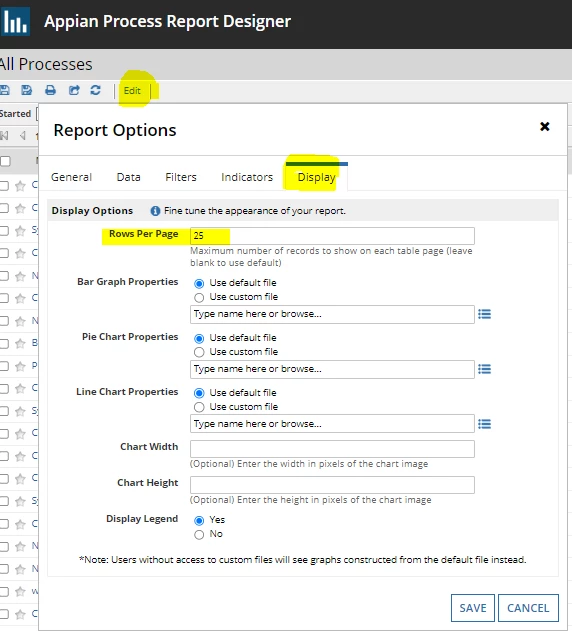This screenshot has width=572, height=631.
Task: Select the Display tab
Action: tap(316, 177)
